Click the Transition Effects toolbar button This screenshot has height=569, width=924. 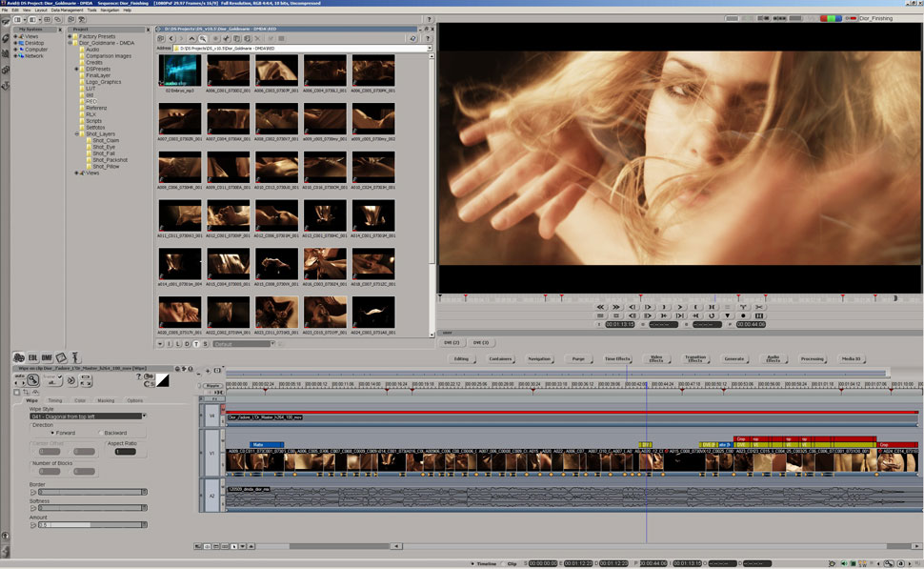coord(694,358)
